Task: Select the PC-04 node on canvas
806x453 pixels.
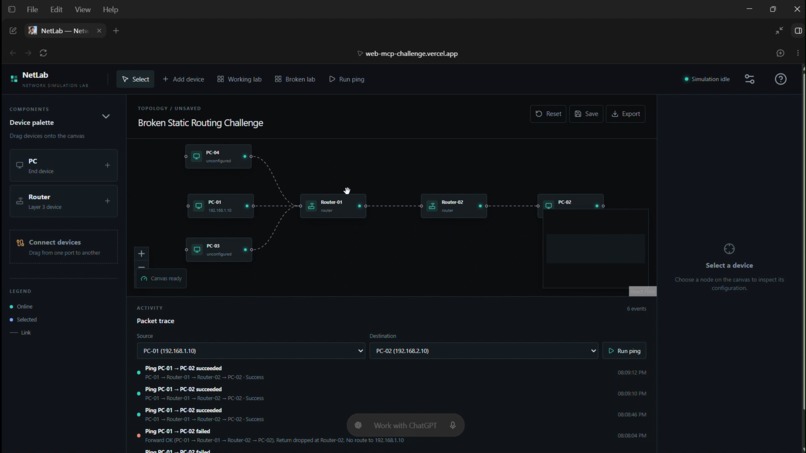Action: click(218, 156)
